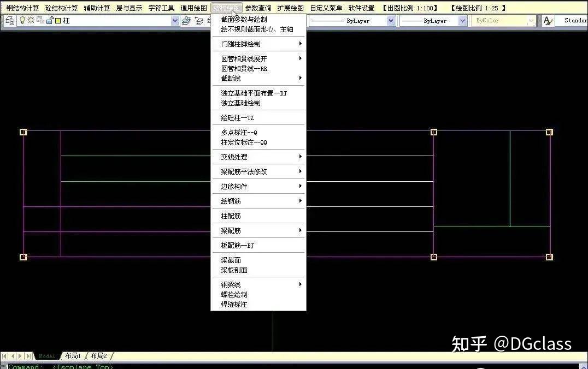Open the 扩展绘图 menu
Viewport: 588px width, 369px height.
pyautogui.click(x=290, y=8)
